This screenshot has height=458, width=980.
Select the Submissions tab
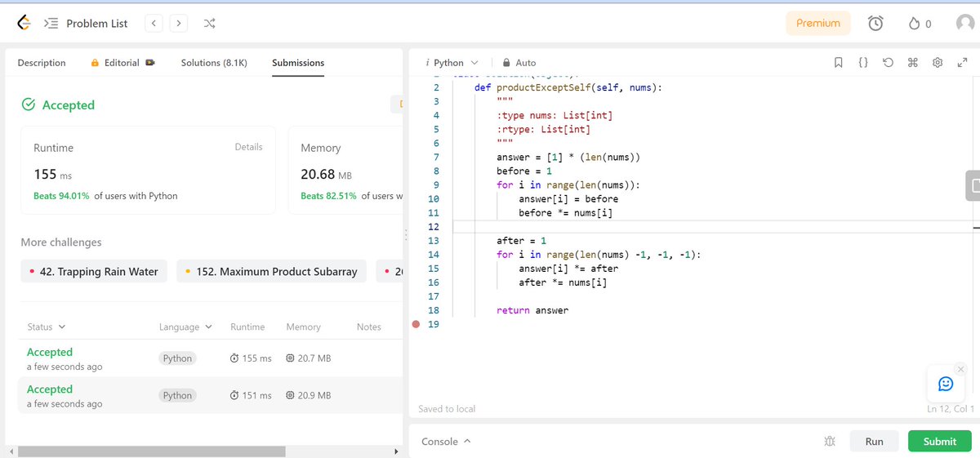click(298, 63)
